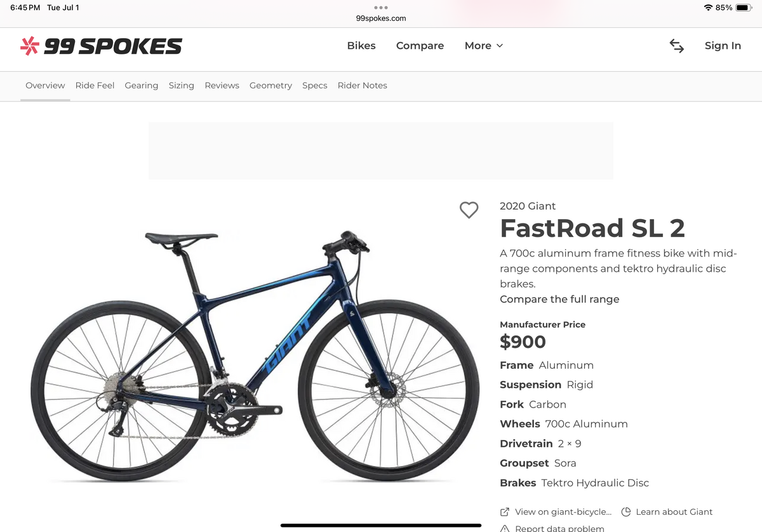This screenshot has height=532, width=762.
Task: Open the Compare menu item
Action: tap(420, 45)
